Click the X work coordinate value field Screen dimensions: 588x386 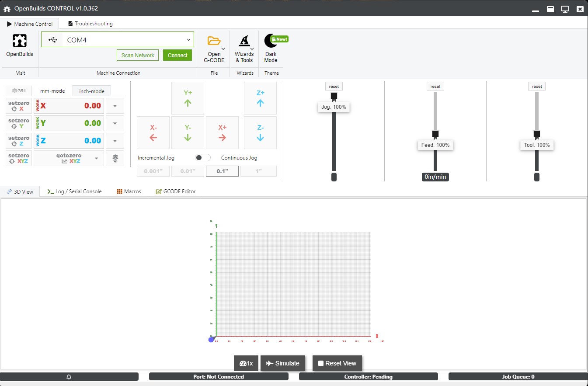[69, 106]
